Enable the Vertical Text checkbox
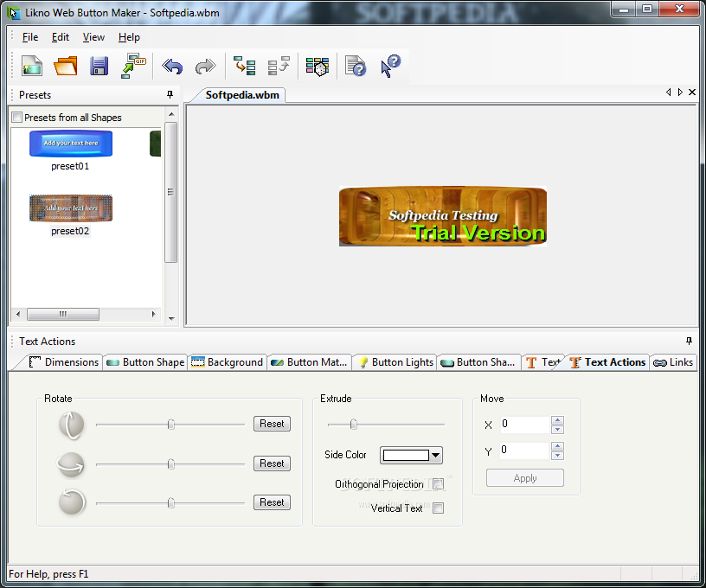This screenshot has height=588, width=706. (438, 508)
